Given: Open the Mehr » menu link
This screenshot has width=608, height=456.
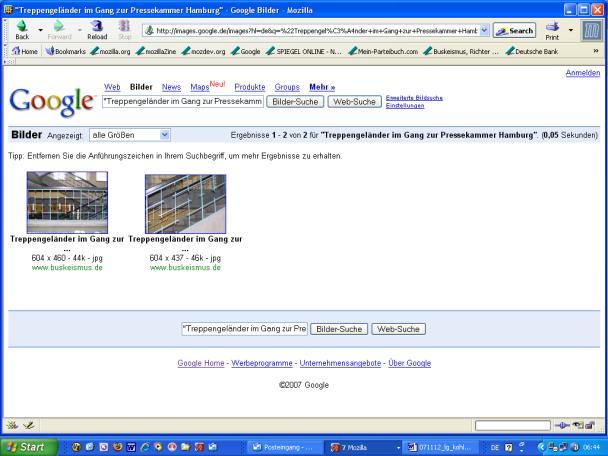Looking at the screenshot, I should (322, 87).
